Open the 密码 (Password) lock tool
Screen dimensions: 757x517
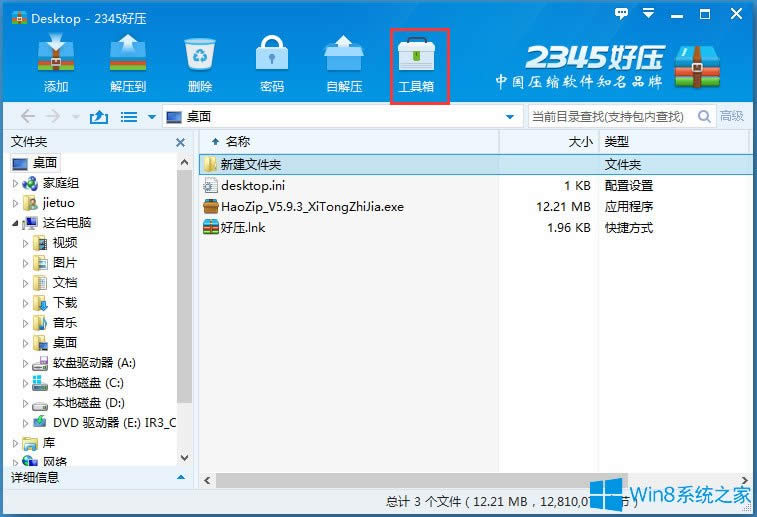[x=272, y=63]
